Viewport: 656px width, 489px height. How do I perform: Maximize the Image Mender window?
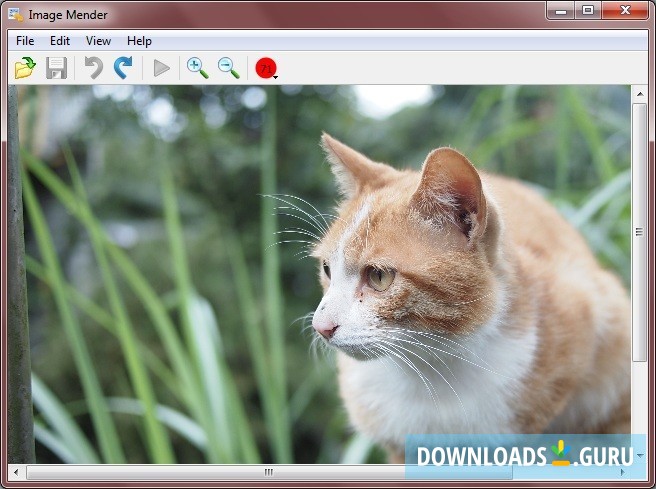pos(588,10)
